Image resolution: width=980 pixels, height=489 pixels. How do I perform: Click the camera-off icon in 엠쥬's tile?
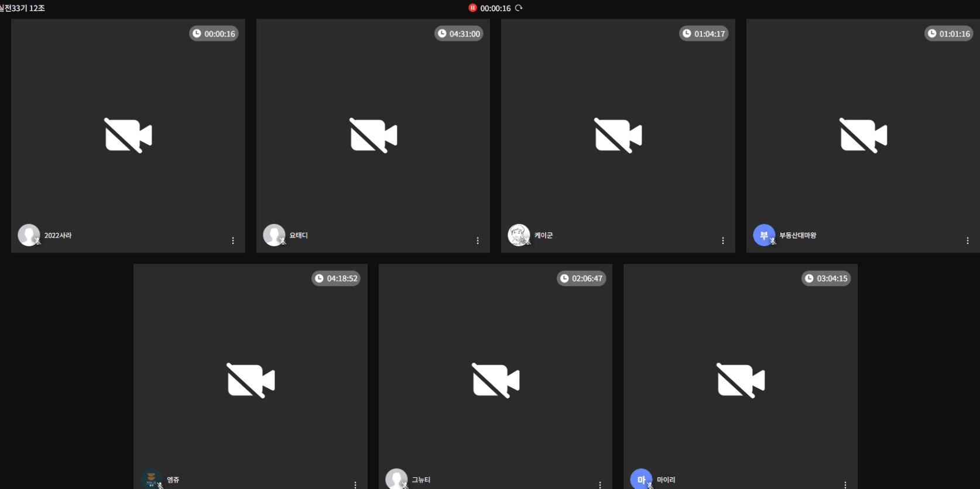[x=251, y=381]
